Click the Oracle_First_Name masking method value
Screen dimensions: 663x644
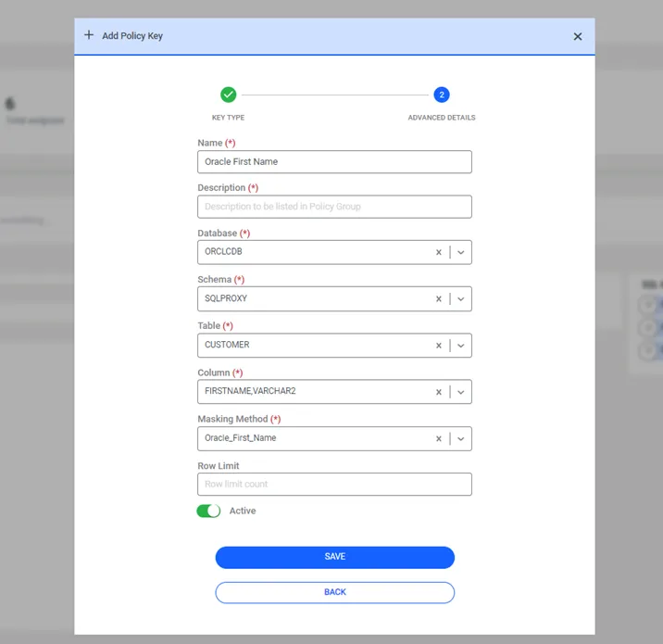pyautogui.click(x=240, y=437)
